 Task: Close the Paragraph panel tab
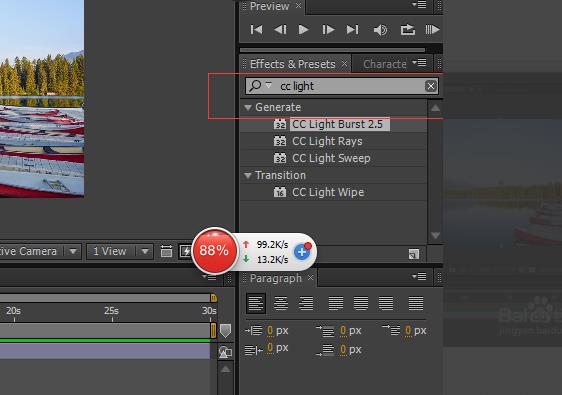[310, 277]
